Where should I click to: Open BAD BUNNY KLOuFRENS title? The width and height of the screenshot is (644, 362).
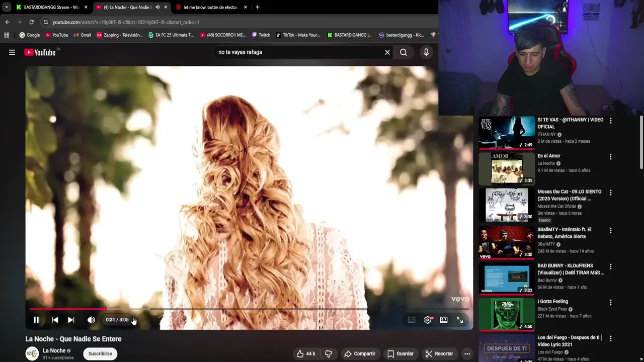[x=571, y=269]
